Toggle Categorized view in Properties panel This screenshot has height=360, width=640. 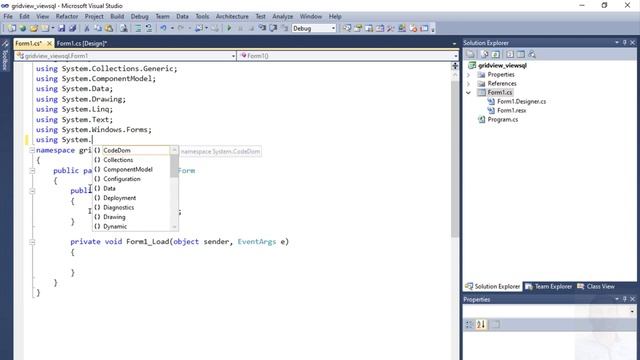tap(469, 324)
